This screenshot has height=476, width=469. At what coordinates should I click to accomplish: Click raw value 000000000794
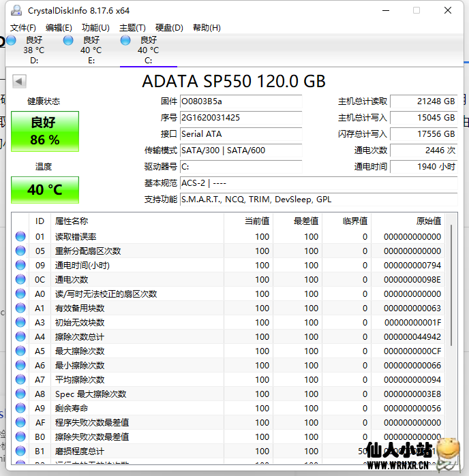412,266
